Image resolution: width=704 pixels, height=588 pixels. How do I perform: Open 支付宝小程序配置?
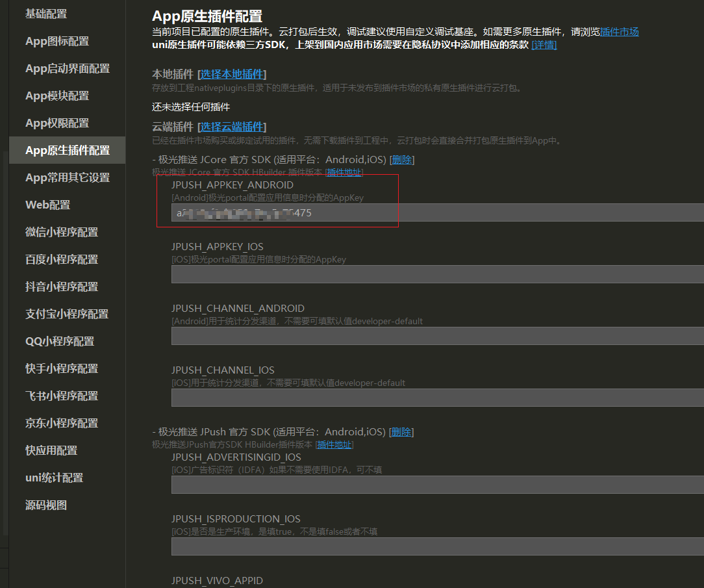click(67, 314)
